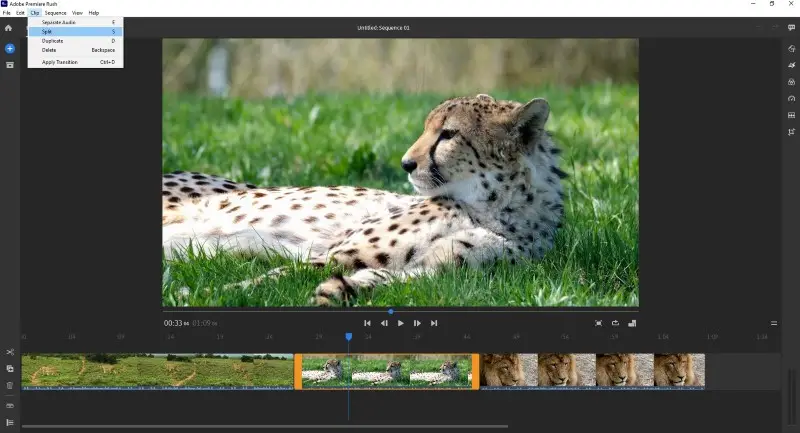800x433 pixels.
Task: Choose Split from the Clip menu
Action: 76,31
